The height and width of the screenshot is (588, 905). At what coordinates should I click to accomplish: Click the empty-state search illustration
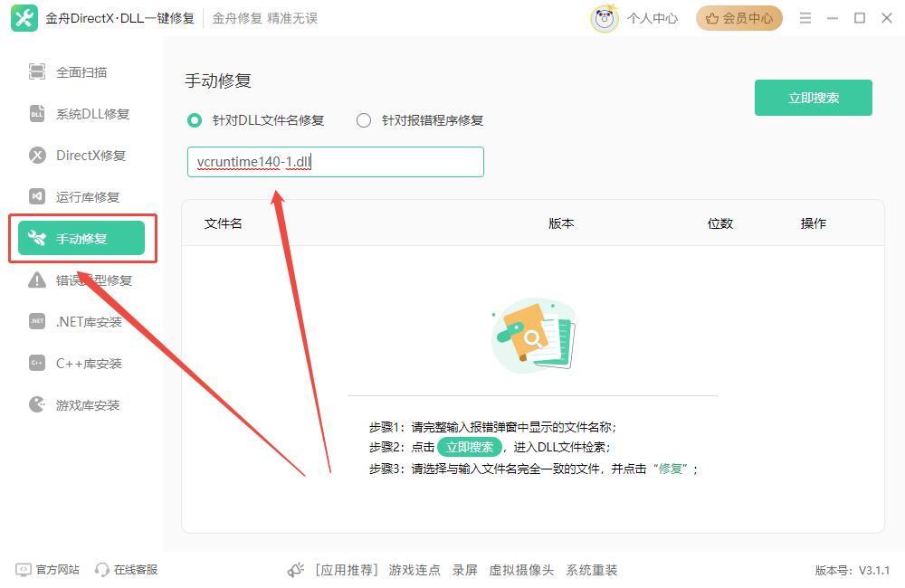coord(534,335)
